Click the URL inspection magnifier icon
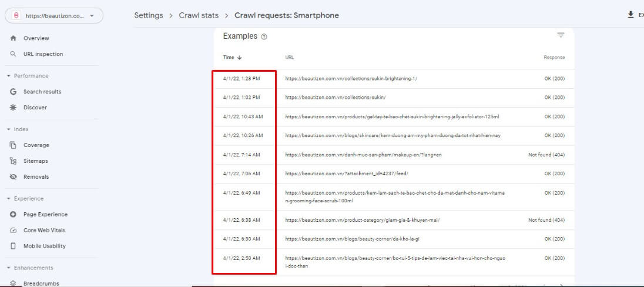The width and height of the screenshot is (644, 287). [13, 54]
